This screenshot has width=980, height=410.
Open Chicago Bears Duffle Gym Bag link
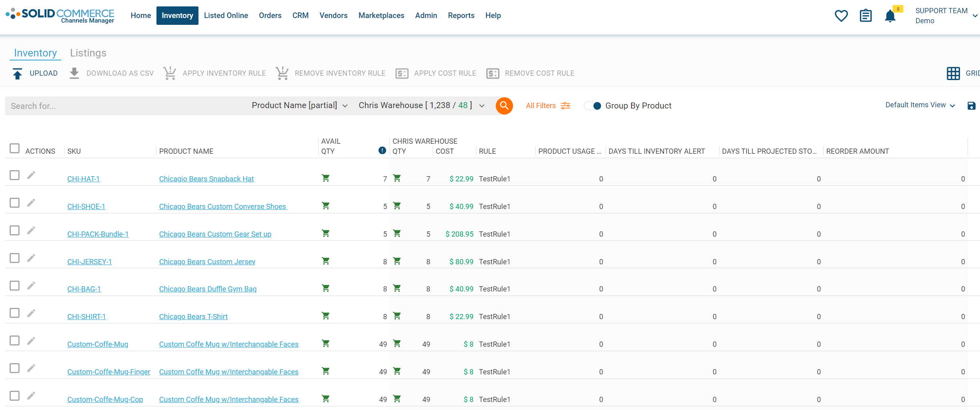(x=208, y=289)
